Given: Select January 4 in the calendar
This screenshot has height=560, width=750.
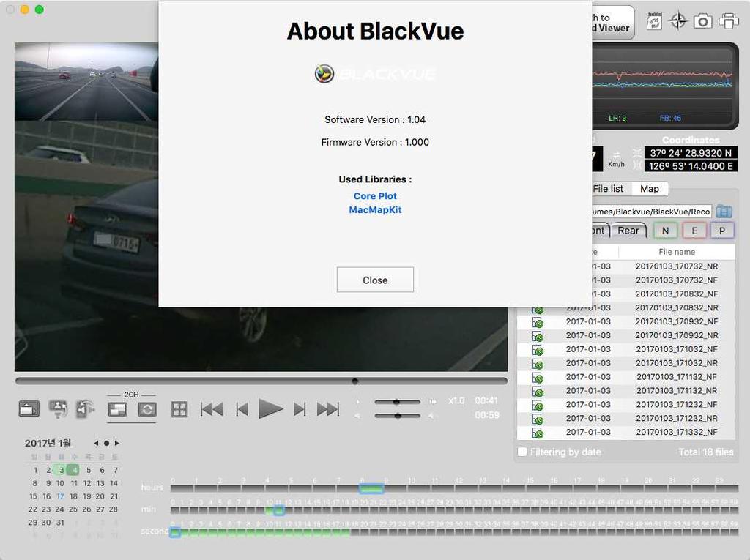Looking at the screenshot, I should pos(74,470).
